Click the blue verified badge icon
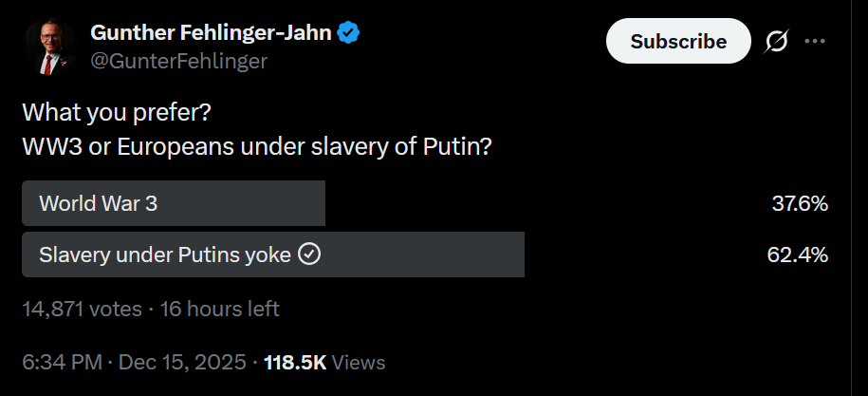 [349, 33]
